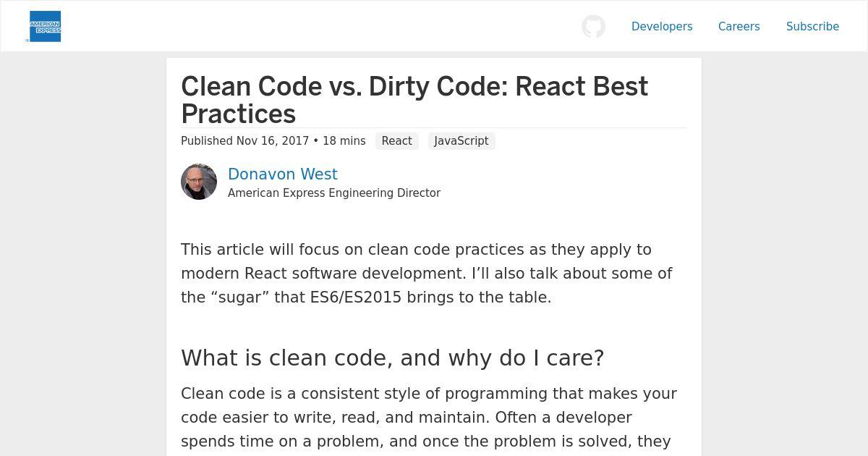Click the 'What is clean code' heading
This screenshot has height=456, width=868.
[x=392, y=358]
